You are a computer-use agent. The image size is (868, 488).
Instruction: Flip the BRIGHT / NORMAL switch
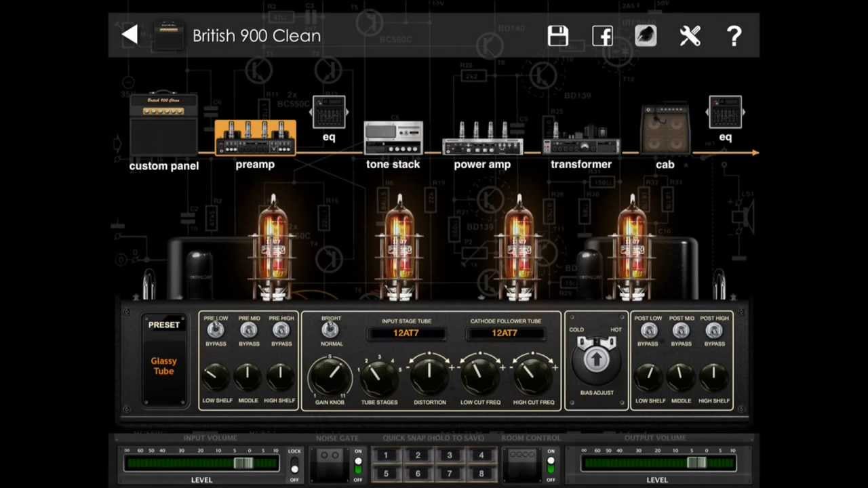pyautogui.click(x=330, y=330)
